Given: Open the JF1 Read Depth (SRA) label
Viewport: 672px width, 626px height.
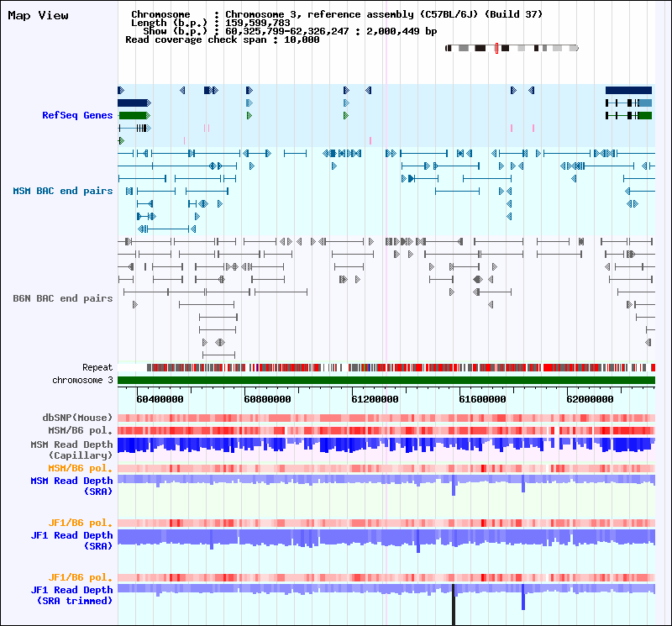Looking at the screenshot, I should pyautogui.click(x=71, y=540).
